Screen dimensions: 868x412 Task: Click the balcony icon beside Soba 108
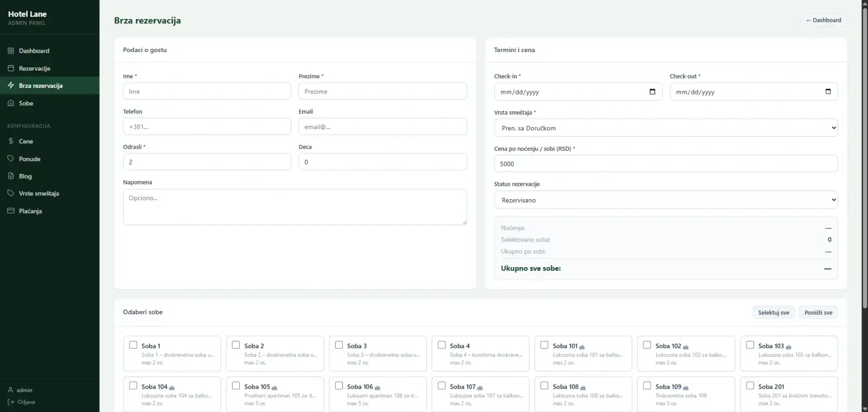[x=583, y=388]
